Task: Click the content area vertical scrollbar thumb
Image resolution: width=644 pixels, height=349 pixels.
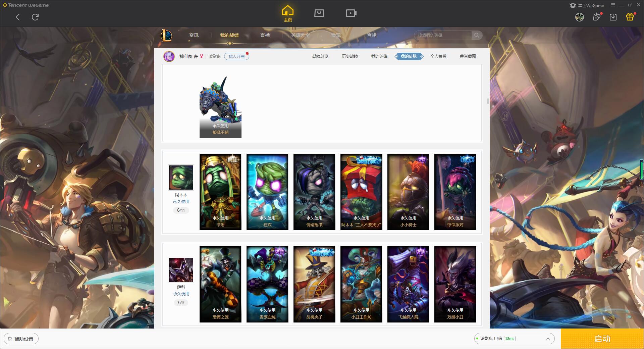Action: click(x=488, y=101)
